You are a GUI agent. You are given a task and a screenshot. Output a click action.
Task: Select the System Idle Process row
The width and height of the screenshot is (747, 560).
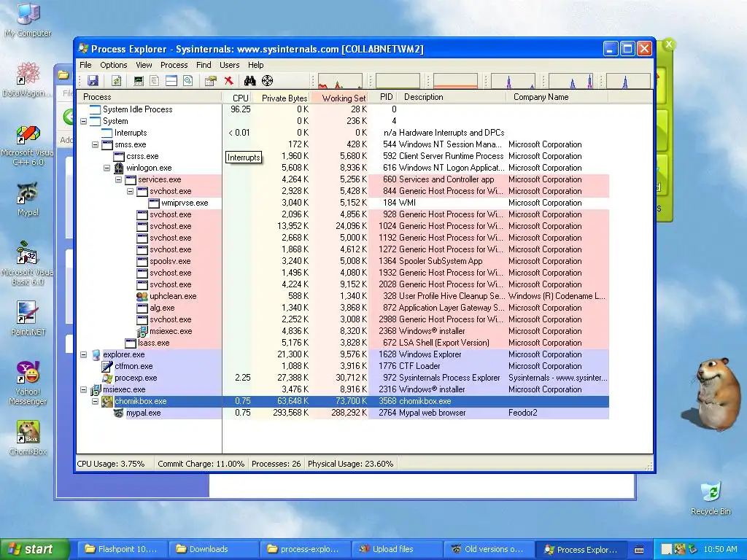click(342, 109)
